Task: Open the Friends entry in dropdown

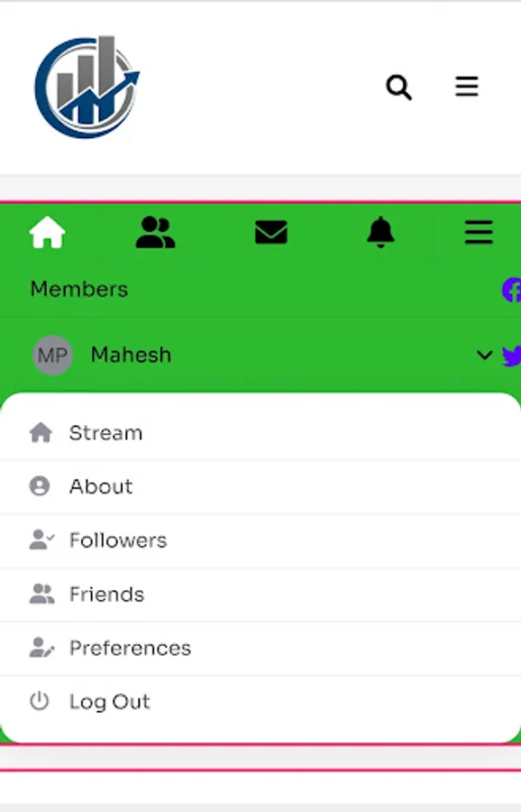Action: click(260, 595)
